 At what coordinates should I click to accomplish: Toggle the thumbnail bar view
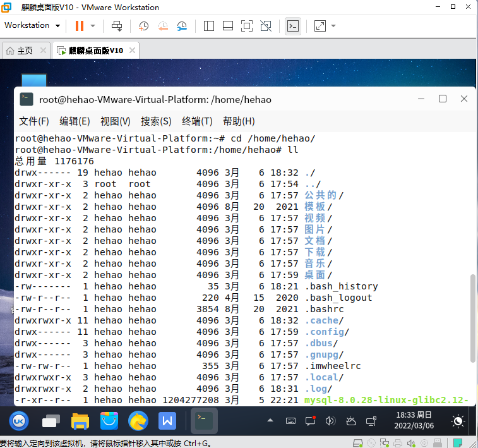[228, 26]
